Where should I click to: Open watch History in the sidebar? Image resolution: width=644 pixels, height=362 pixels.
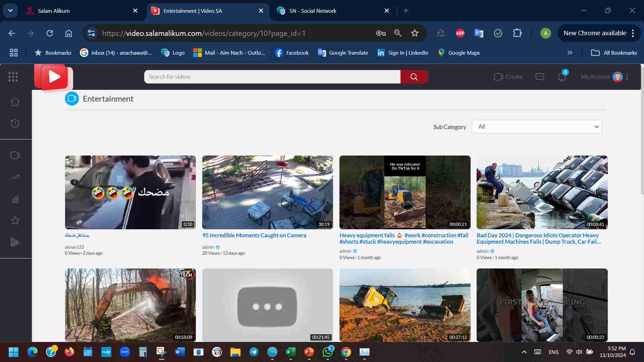pos(15,123)
